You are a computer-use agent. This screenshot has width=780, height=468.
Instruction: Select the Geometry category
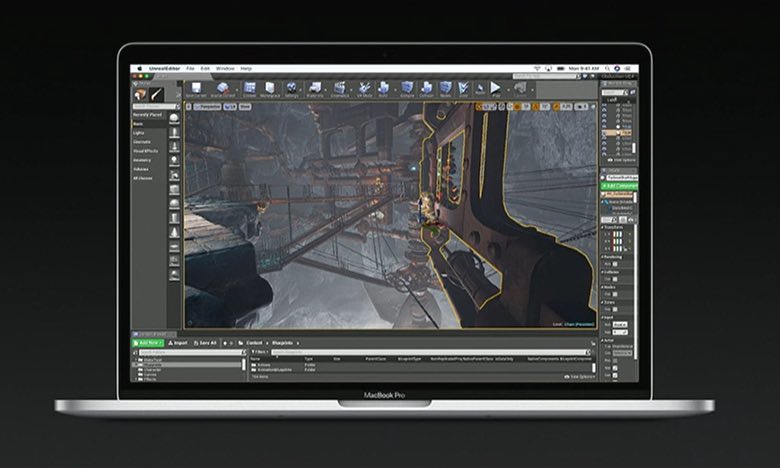coord(142,160)
